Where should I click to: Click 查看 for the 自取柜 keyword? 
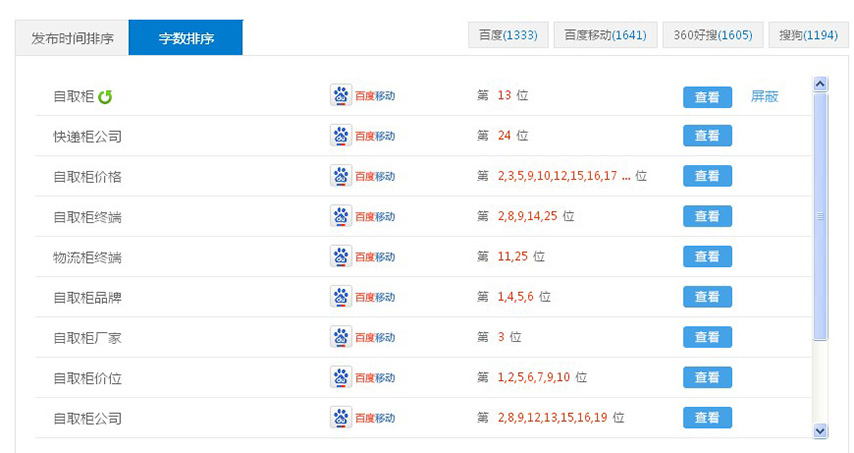[x=707, y=97]
